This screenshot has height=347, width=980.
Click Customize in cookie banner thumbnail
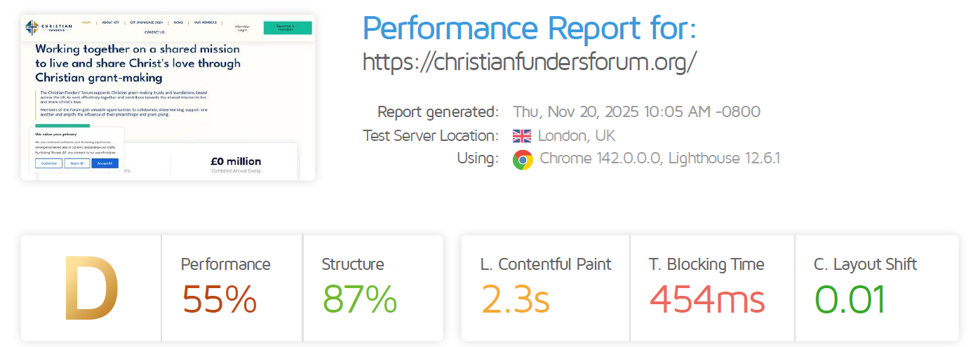pyautogui.click(x=48, y=163)
